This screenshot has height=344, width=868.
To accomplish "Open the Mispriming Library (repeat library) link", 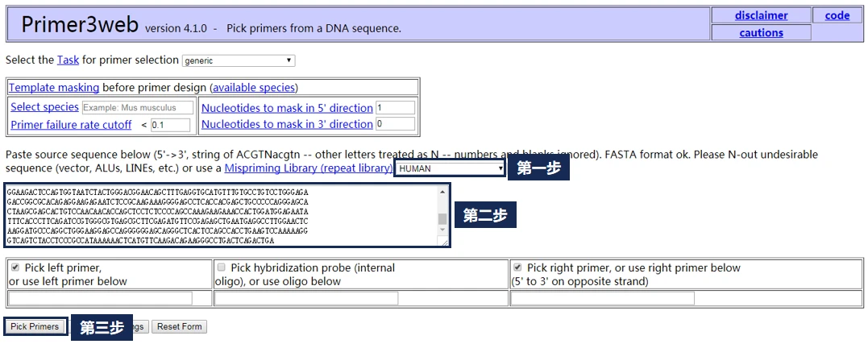I will [x=308, y=168].
